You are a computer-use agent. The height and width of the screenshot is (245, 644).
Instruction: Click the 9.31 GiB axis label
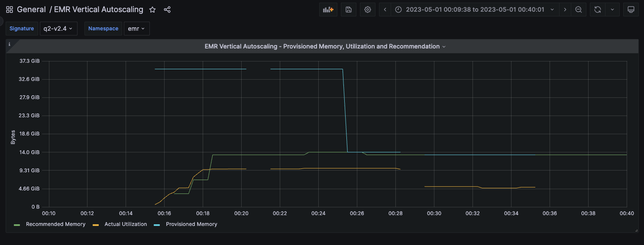pos(29,171)
